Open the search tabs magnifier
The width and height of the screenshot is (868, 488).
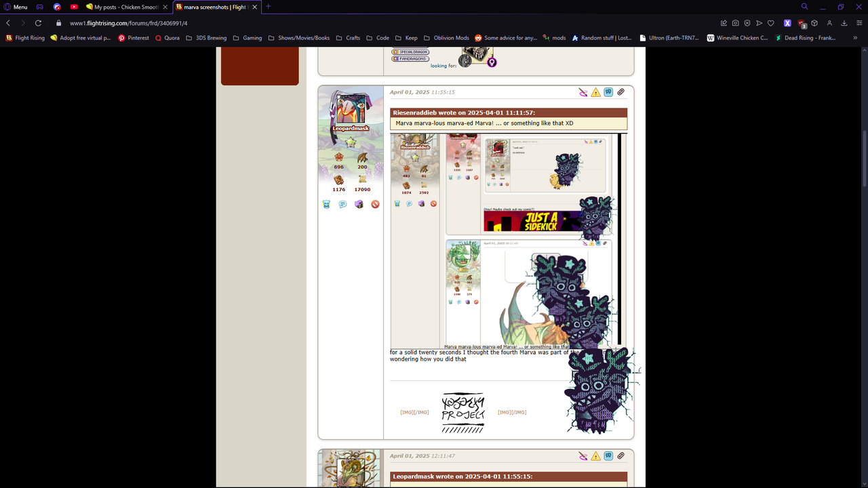[x=805, y=6]
